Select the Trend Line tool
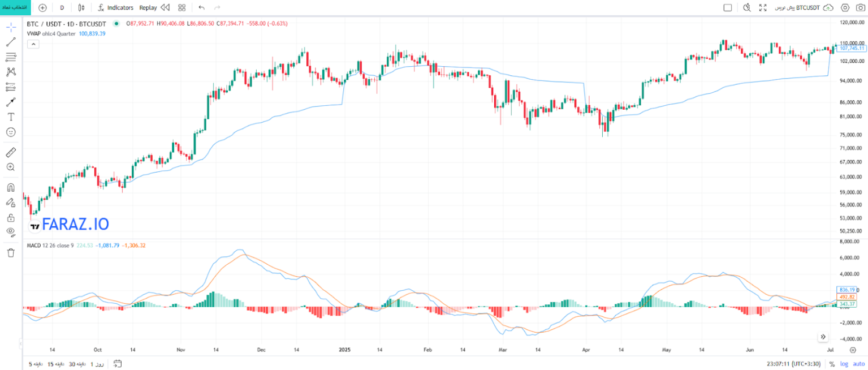 pos(11,41)
